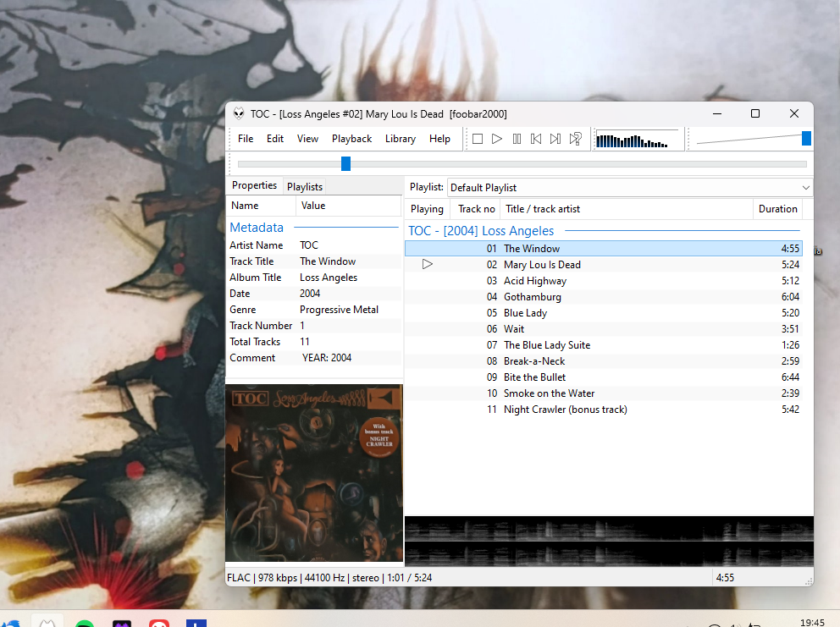Pause playback with the Pause button
This screenshot has height=627, width=840.
tap(517, 140)
